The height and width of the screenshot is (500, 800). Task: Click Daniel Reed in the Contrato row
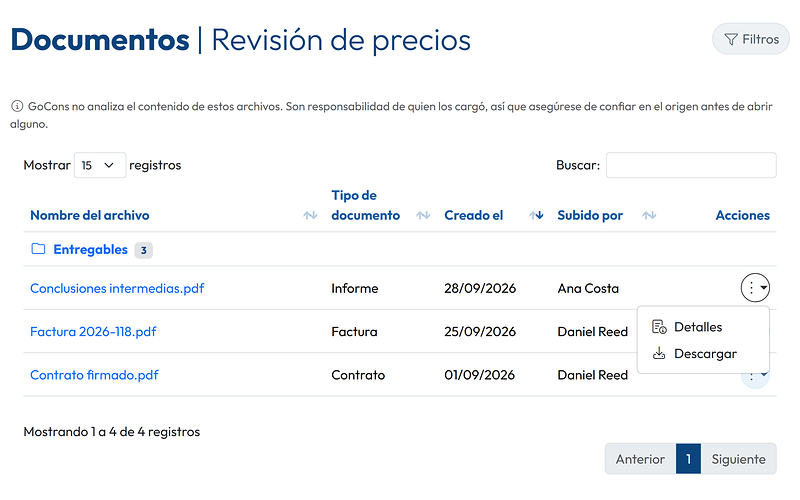[x=592, y=375]
